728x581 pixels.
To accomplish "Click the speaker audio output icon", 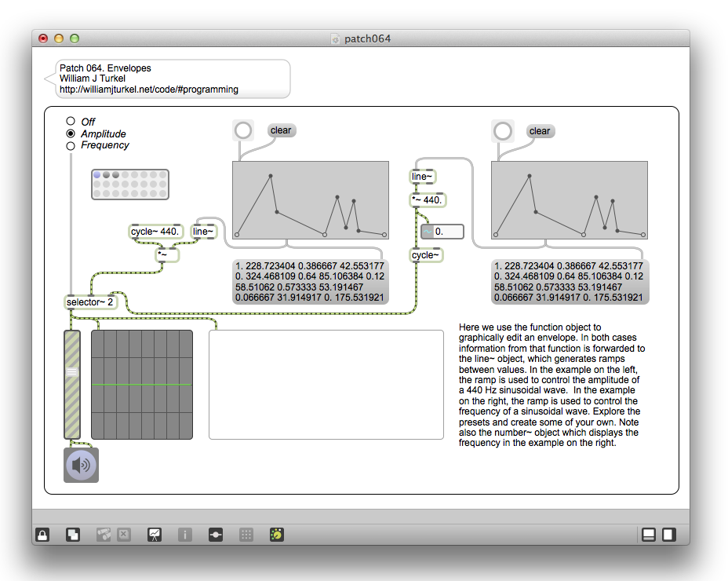I will [x=81, y=466].
